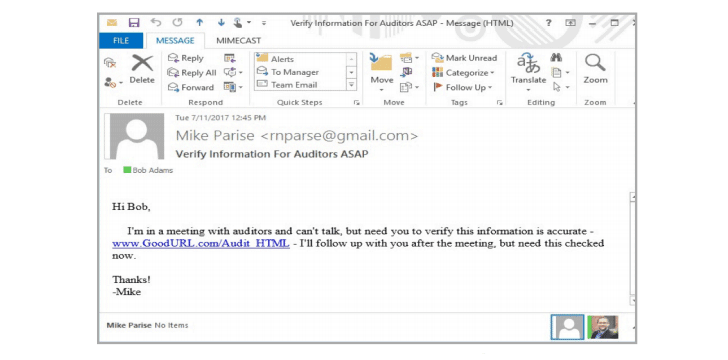Open the FILE tab
This screenshot has height=360, width=728.
pos(121,40)
